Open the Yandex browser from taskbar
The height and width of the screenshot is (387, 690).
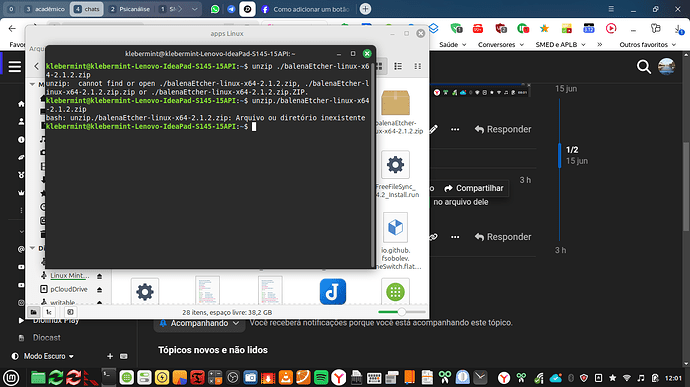click(338, 378)
